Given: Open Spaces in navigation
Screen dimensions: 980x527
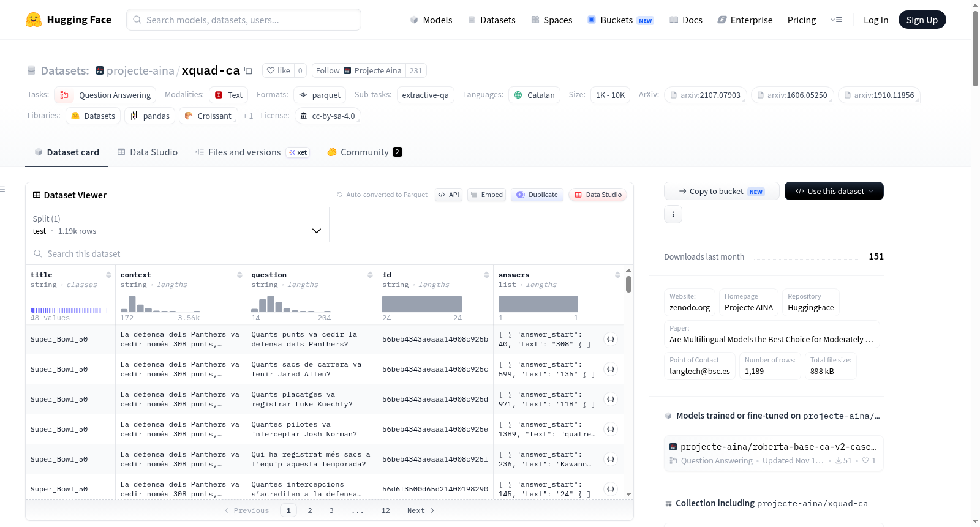Looking at the screenshot, I should (x=552, y=20).
